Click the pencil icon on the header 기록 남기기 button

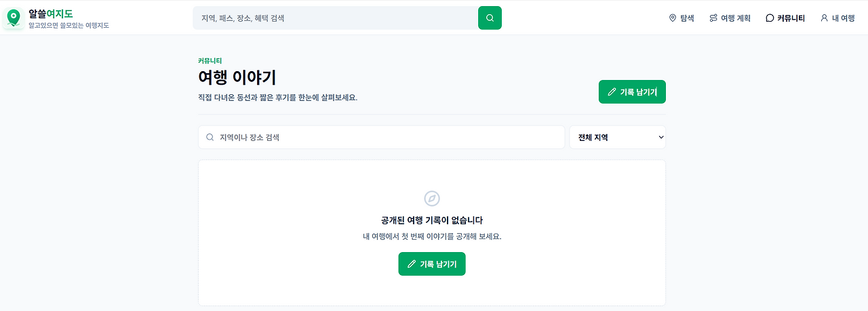(612, 92)
